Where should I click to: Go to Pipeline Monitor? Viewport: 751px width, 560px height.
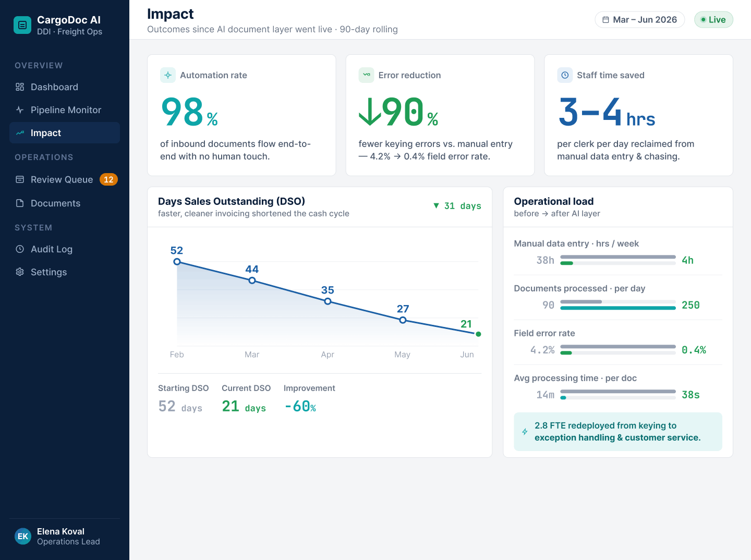(65, 110)
